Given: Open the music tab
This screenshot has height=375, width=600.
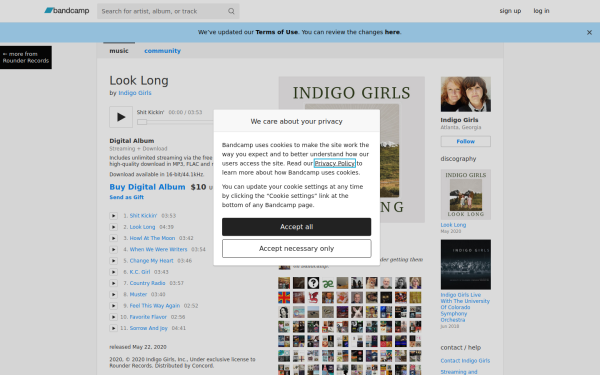Looking at the screenshot, I should click(x=119, y=51).
